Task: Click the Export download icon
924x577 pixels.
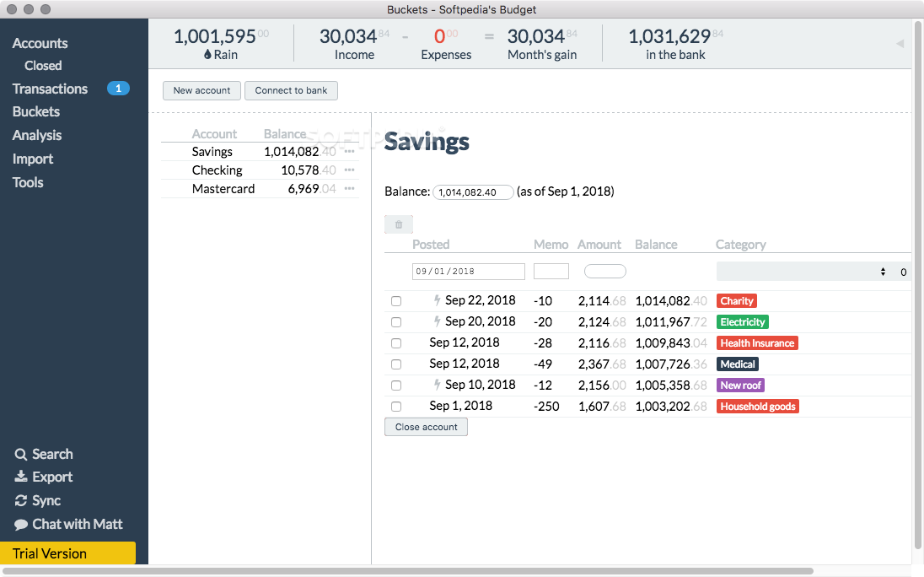Action: tap(20, 477)
